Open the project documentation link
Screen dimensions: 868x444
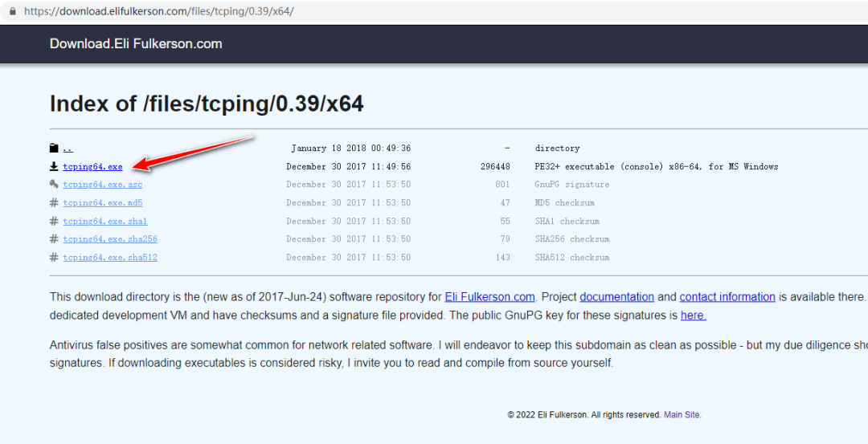tap(616, 297)
